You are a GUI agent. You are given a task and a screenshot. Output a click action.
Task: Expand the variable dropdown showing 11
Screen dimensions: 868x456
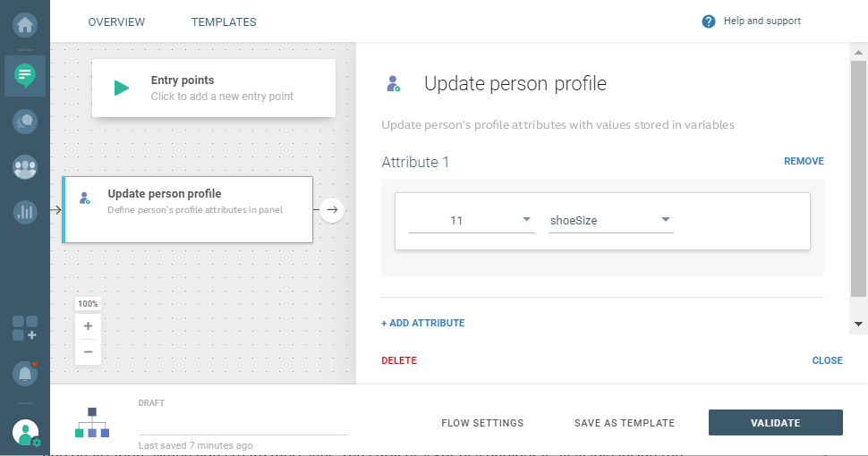pos(527,220)
